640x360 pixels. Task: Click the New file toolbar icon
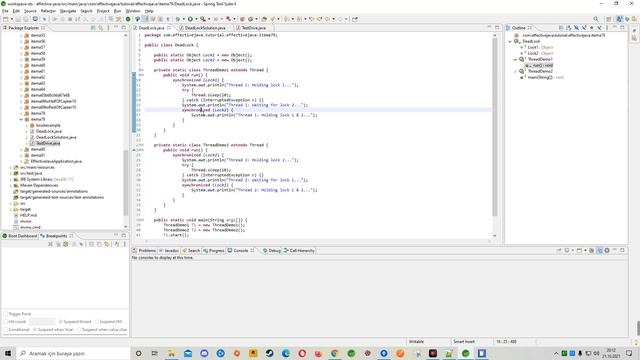pyautogui.click(x=6, y=19)
